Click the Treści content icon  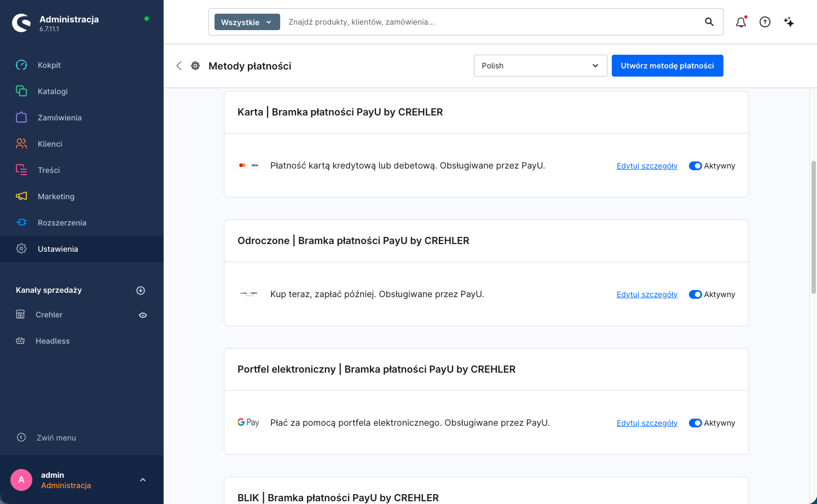(x=21, y=170)
